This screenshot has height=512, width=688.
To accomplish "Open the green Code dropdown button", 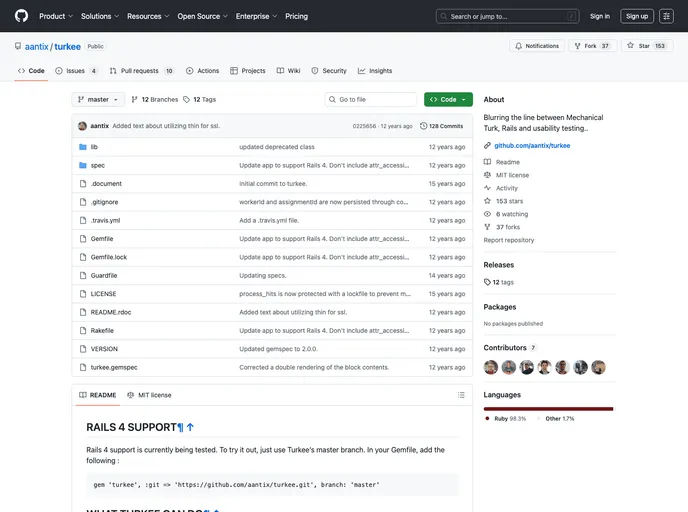I will tap(448, 100).
